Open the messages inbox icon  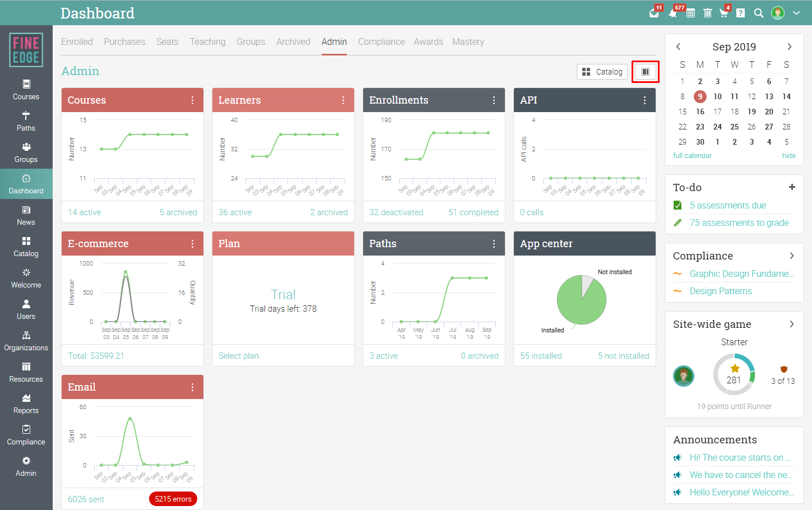pyautogui.click(x=654, y=13)
